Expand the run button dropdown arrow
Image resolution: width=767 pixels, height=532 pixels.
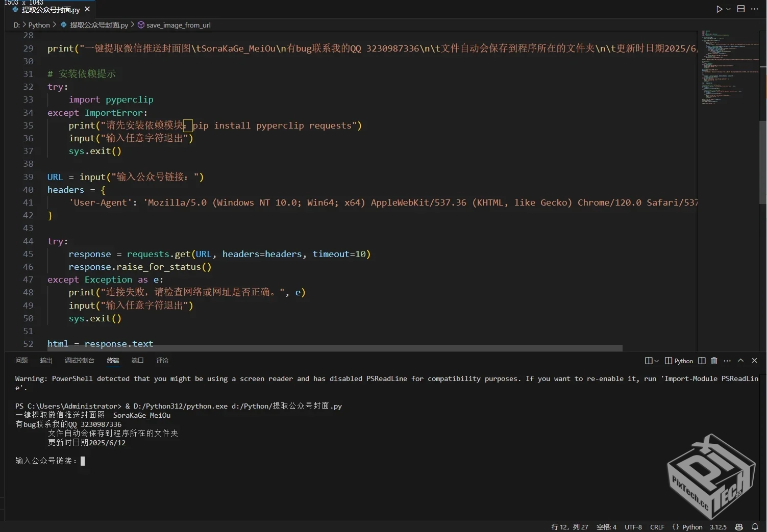pos(728,9)
